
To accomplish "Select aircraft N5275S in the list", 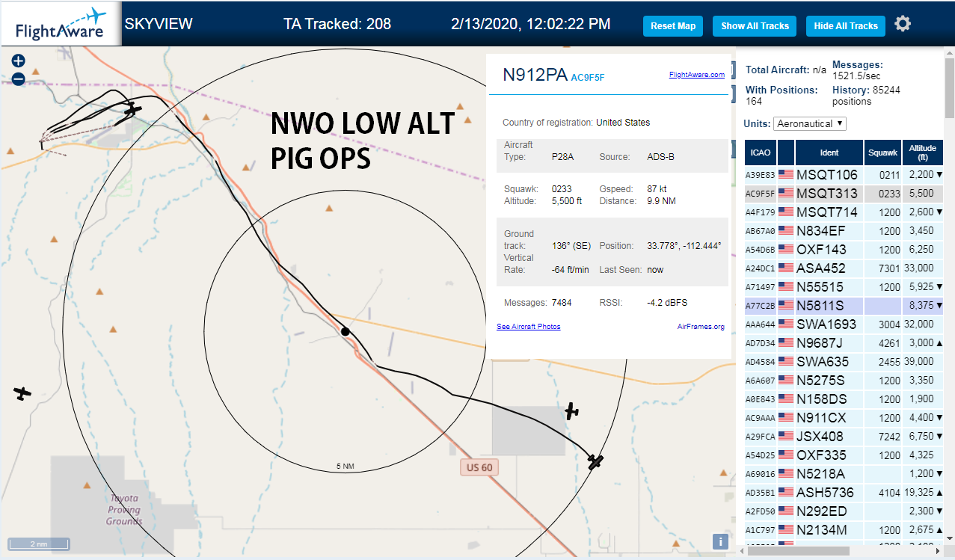I will [x=844, y=380].
